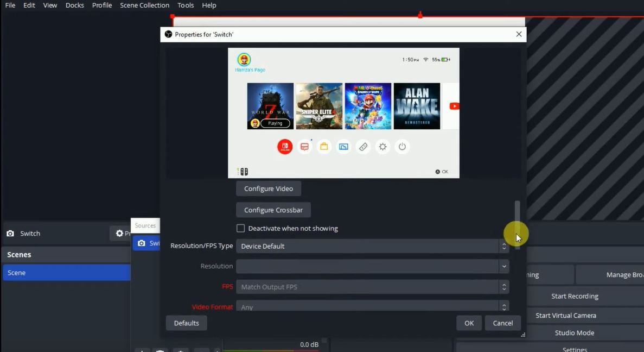This screenshot has height=352, width=644.
Task: Confirm properties with OK button
Action: pyautogui.click(x=469, y=323)
